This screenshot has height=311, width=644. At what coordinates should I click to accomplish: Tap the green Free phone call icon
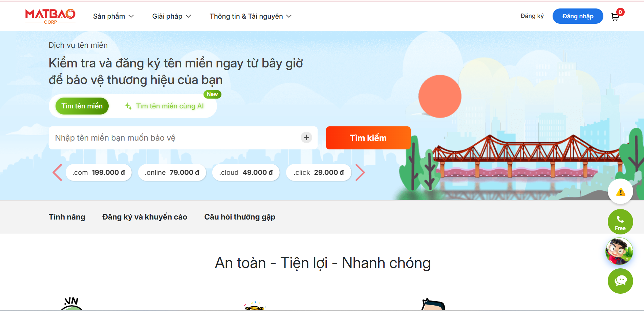(620, 222)
